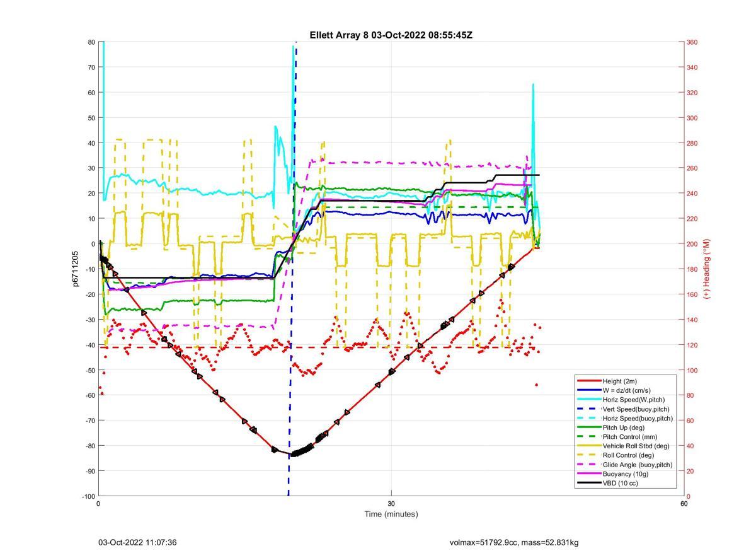Viewport: 756px width, 558px height.
Task: Click legend entry 'VBD (10 cc)'
Action: (x=620, y=483)
